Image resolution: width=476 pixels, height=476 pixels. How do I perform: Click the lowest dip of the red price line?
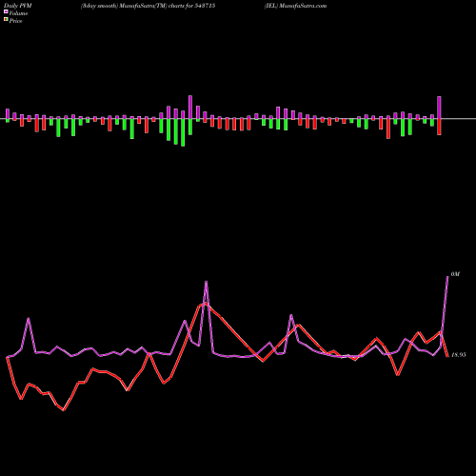coord(64,410)
